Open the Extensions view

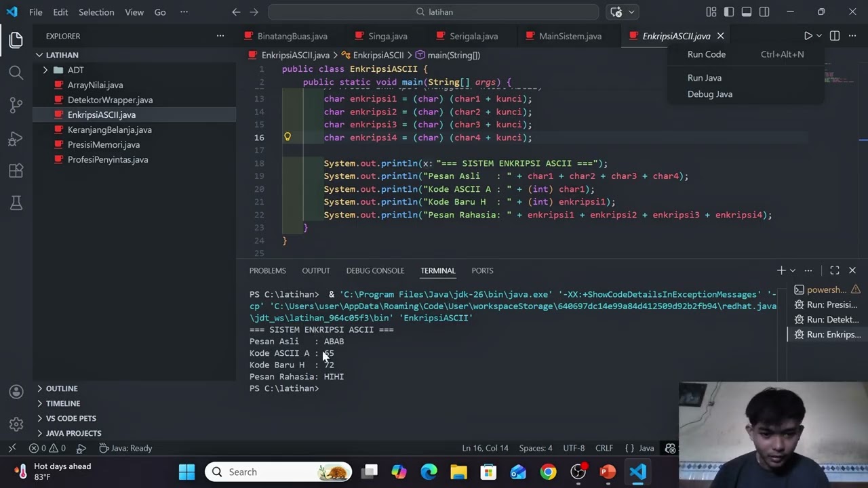click(x=16, y=171)
